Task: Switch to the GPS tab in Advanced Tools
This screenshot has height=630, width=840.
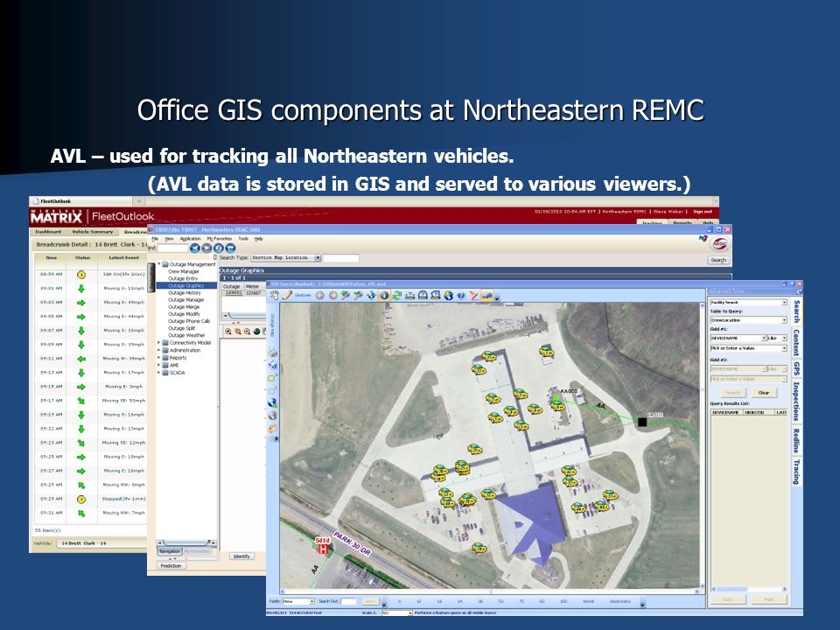Action: tap(796, 368)
